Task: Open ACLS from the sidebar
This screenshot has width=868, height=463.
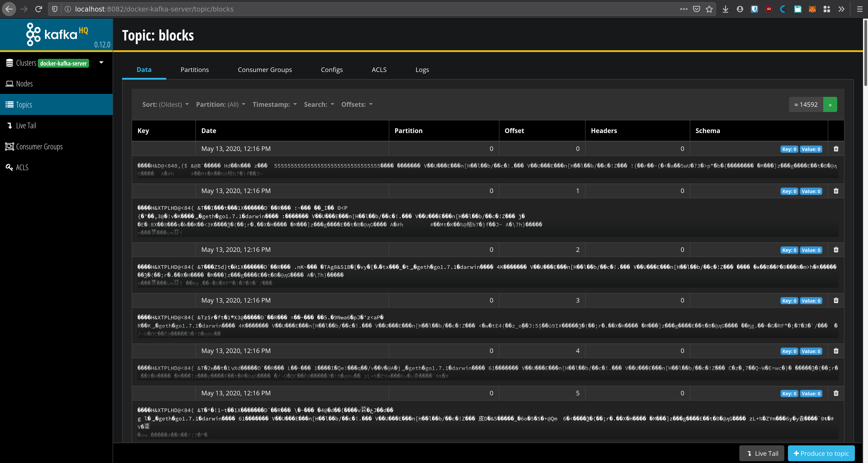Action: pyautogui.click(x=22, y=168)
